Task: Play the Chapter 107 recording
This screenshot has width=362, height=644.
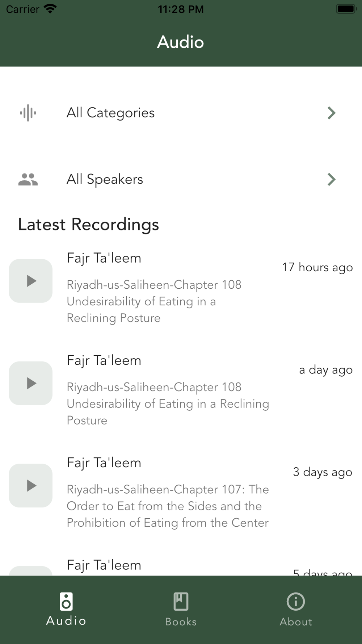Action: click(x=31, y=485)
